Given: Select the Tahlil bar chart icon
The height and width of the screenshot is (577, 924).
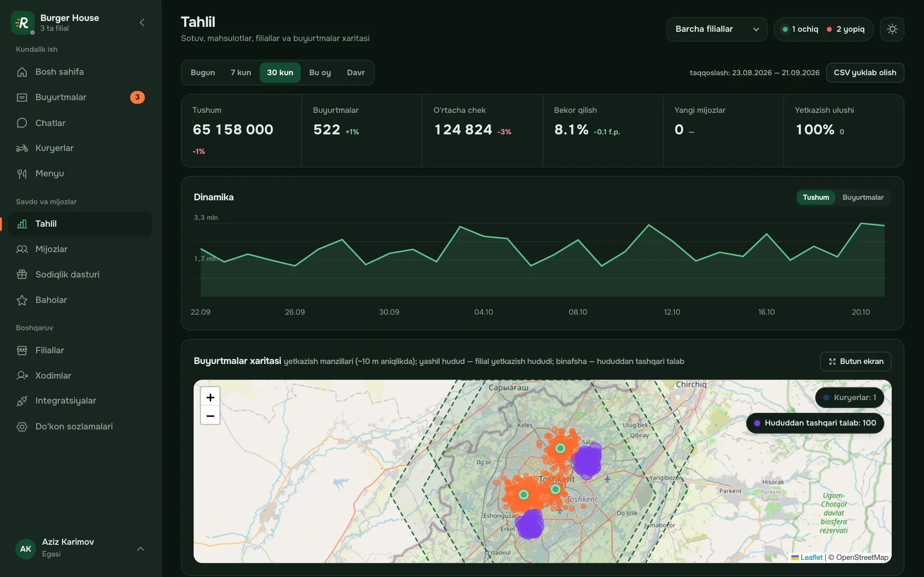Looking at the screenshot, I should click(22, 224).
